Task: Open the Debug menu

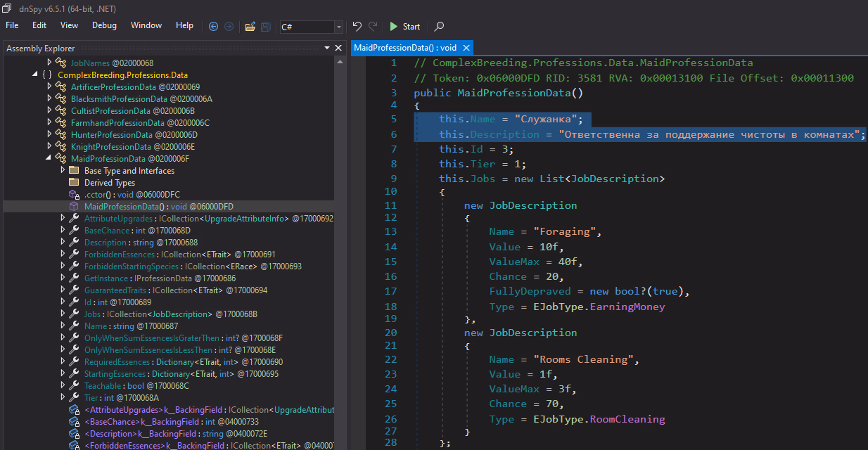Action: 104,25
